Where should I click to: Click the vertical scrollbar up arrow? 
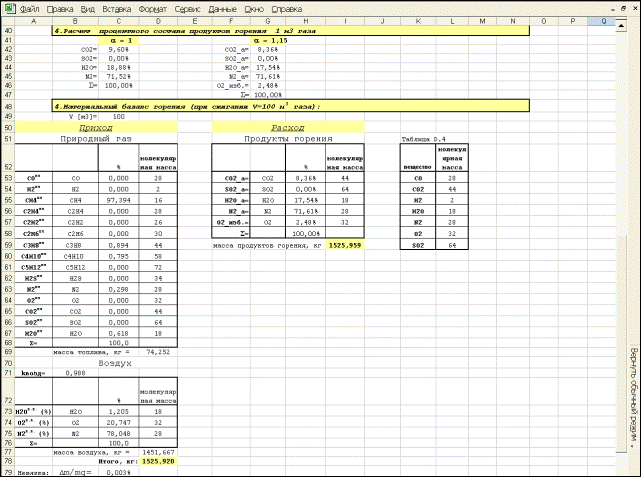coord(621,26)
